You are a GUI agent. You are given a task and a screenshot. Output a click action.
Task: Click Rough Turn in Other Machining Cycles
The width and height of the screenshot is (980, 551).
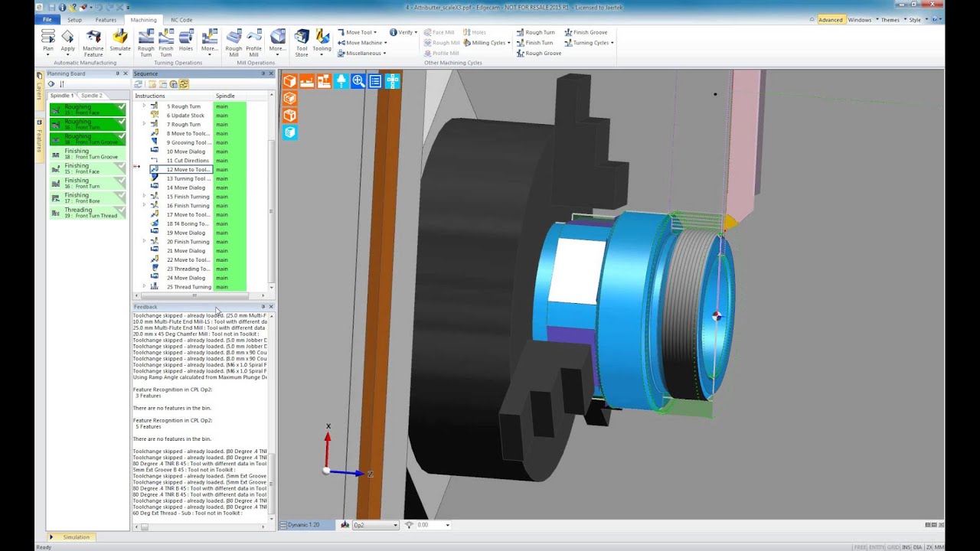[x=535, y=32]
